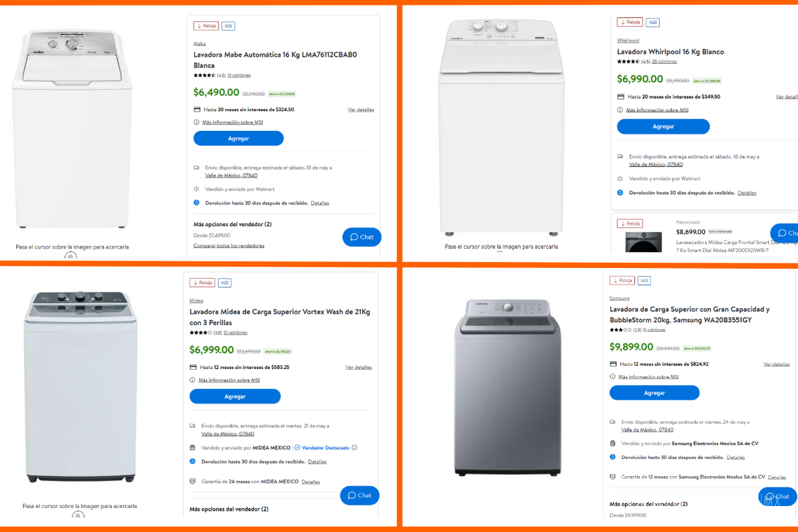Agregar the Midea Vortex Wash washer
798x532 pixels.
[x=234, y=396]
